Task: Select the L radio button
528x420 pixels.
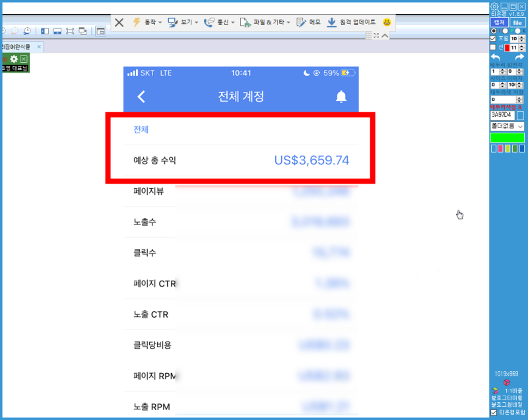Action: pyautogui.click(x=517, y=30)
